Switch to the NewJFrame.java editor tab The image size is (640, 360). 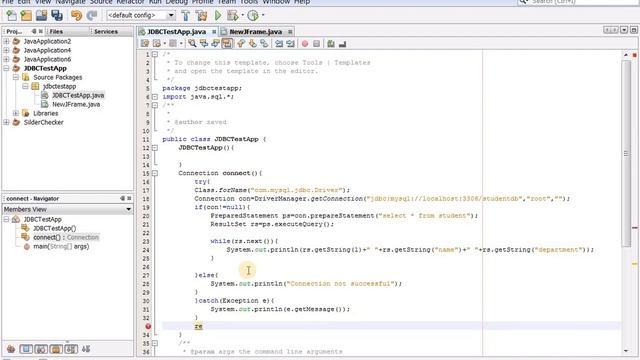256,31
